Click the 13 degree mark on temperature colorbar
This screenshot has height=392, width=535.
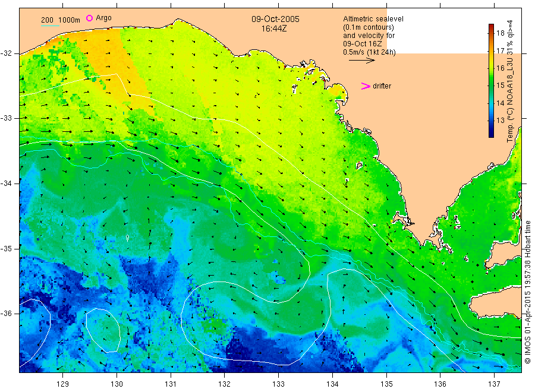pos(500,121)
